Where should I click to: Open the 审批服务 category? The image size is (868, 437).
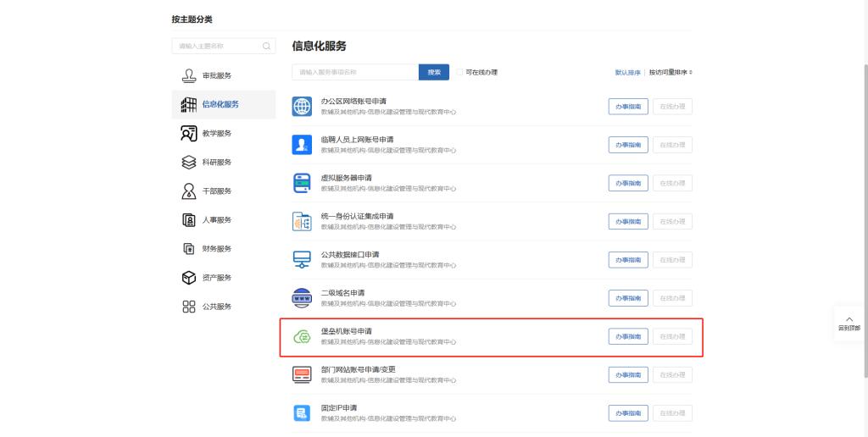pos(216,75)
